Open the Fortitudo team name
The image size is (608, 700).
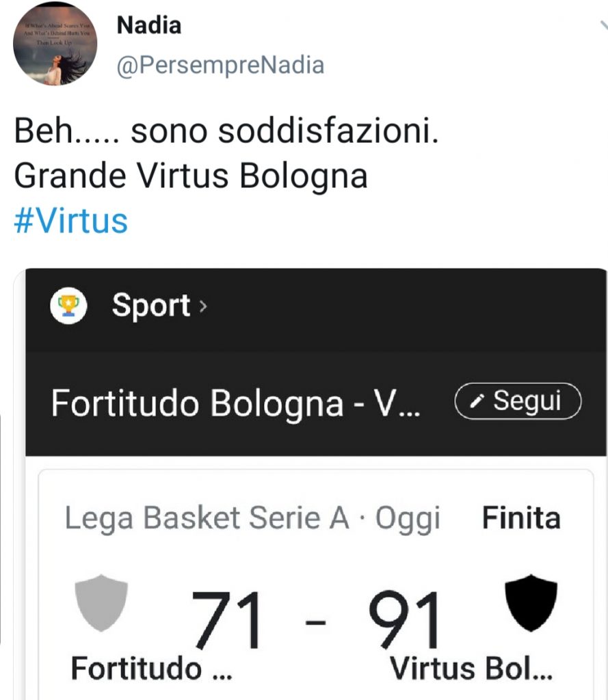(152, 668)
